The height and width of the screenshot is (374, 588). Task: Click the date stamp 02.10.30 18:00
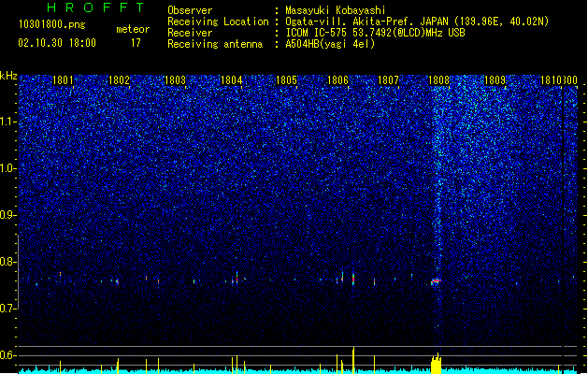tap(57, 43)
